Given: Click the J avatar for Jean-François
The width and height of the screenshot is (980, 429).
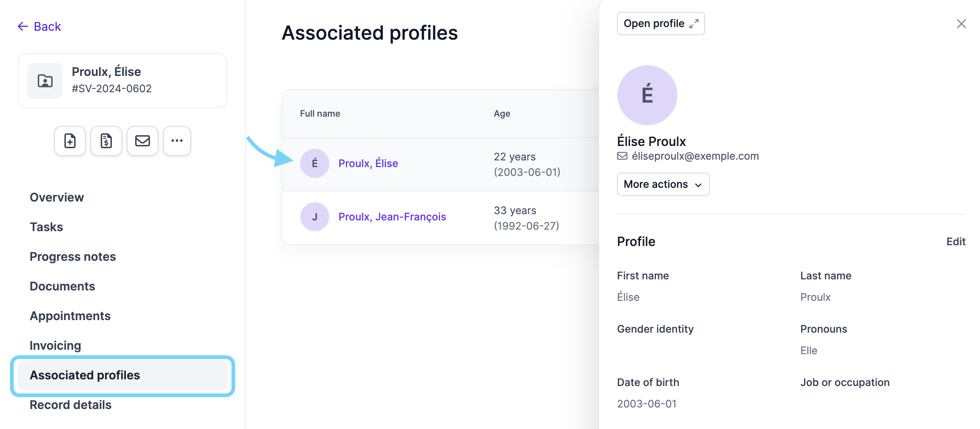Looking at the screenshot, I should point(314,217).
